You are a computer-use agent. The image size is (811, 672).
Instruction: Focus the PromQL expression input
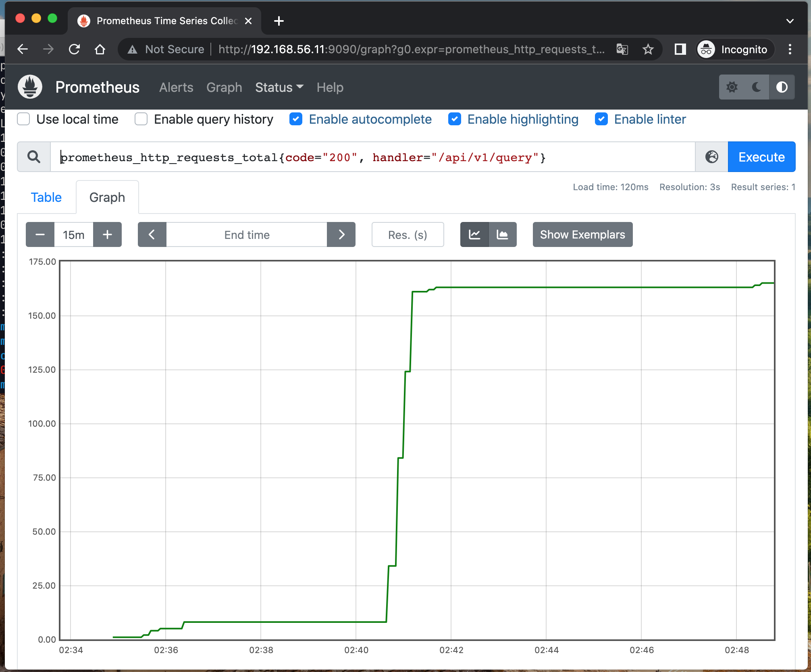click(x=373, y=157)
